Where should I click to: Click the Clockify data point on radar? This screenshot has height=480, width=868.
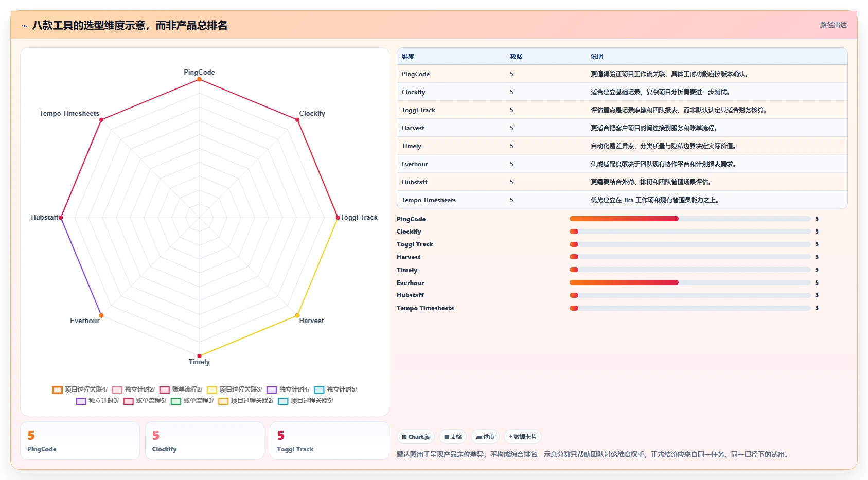click(297, 120)
